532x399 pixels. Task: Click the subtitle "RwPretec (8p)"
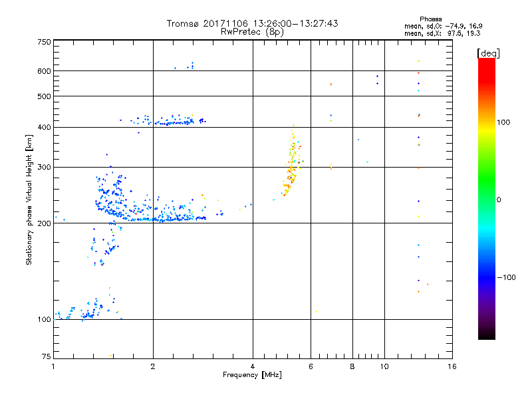pos(252,32)
